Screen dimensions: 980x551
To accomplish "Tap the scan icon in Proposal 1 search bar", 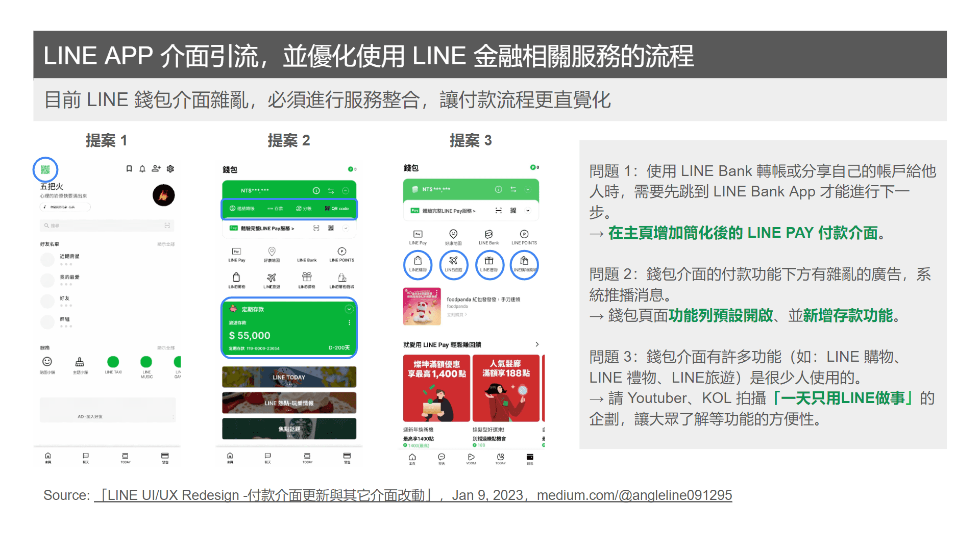I will [167, 226].
